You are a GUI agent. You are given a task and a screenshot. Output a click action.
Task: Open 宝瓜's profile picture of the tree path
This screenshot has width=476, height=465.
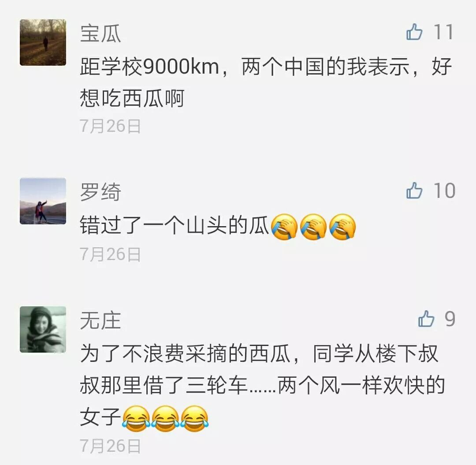coord(43,42)
